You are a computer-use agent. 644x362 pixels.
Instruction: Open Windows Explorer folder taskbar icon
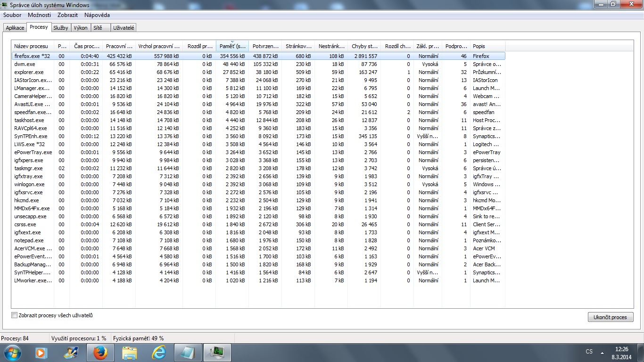tap(130, 353)
